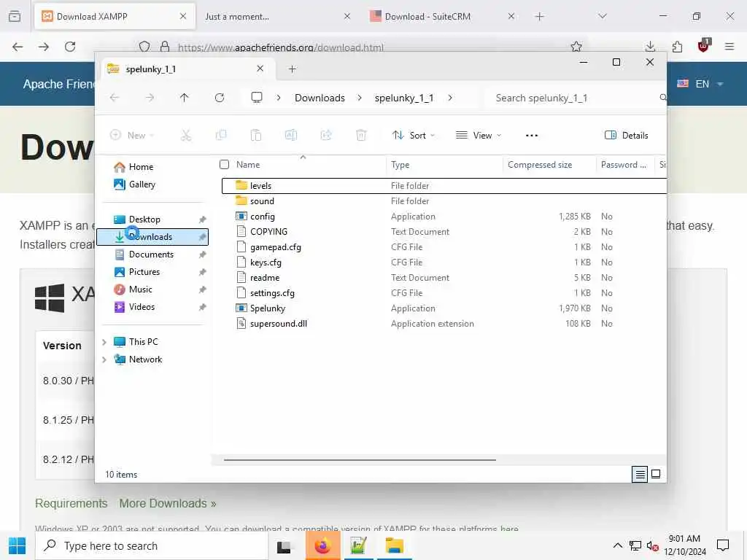The image size is (747, 560).
Task: Expand the Network tree node
Action: coord(104,359)
